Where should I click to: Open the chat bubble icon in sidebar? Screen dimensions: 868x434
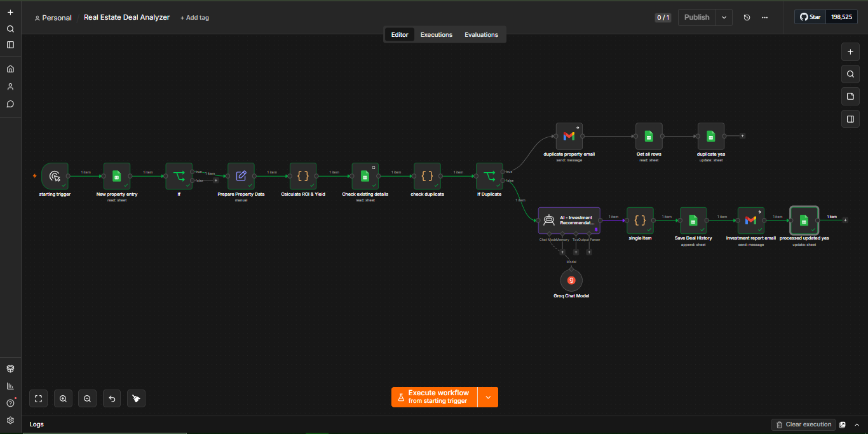click(x=10, y=104)
